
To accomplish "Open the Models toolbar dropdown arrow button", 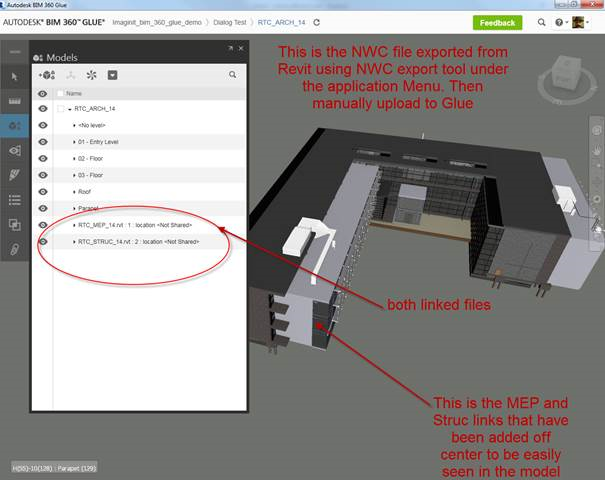I will (112, 75).
